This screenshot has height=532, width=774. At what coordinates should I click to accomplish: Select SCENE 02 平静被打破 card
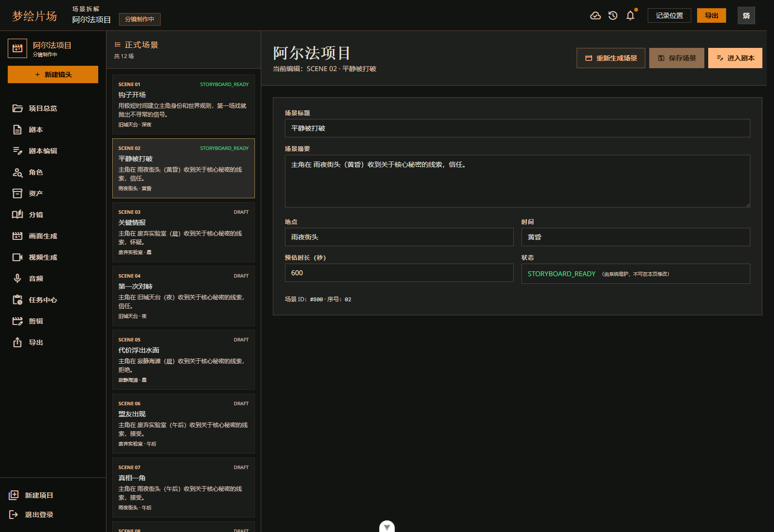(183, 168)
